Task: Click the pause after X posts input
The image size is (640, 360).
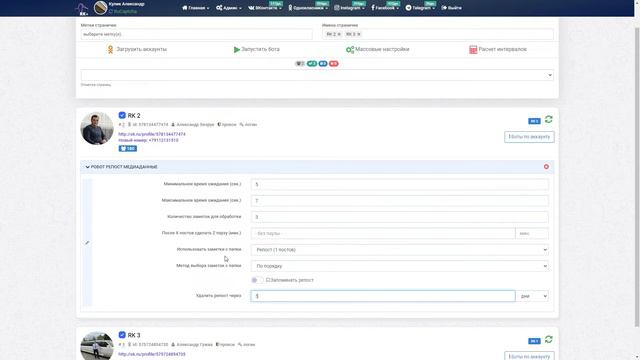Action: [x=383, y=233]
